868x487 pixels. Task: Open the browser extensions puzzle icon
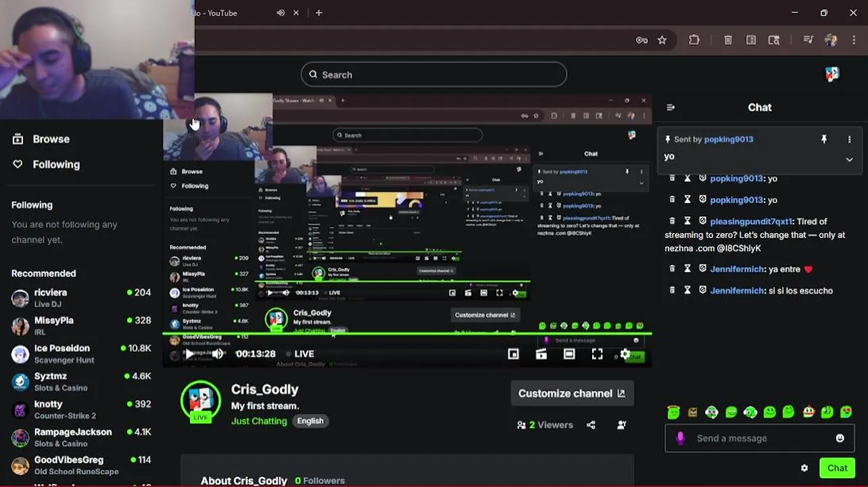694,40
